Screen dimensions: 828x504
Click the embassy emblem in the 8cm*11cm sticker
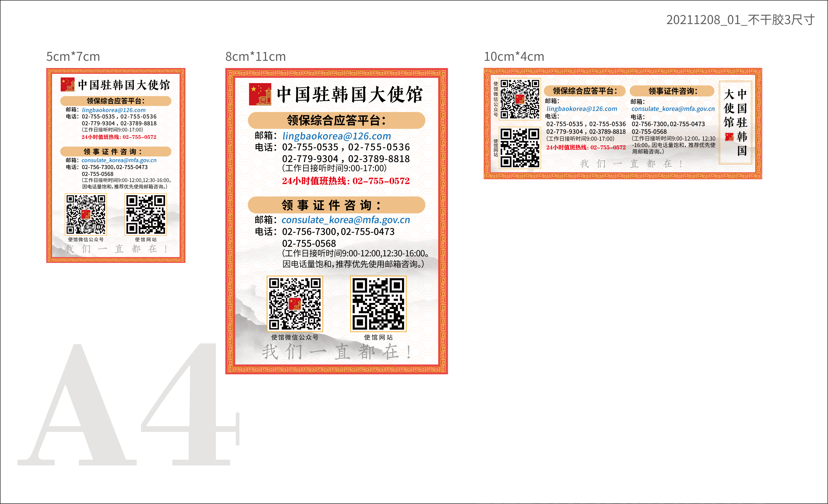260,94
